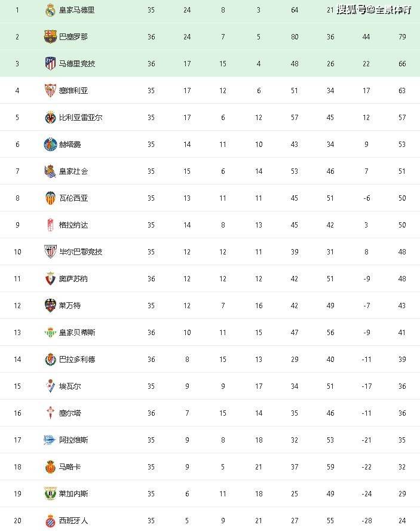Viewport: 420px width, 531px height.
Task: Open the Getafe team crest
Action: pos(50,145)
